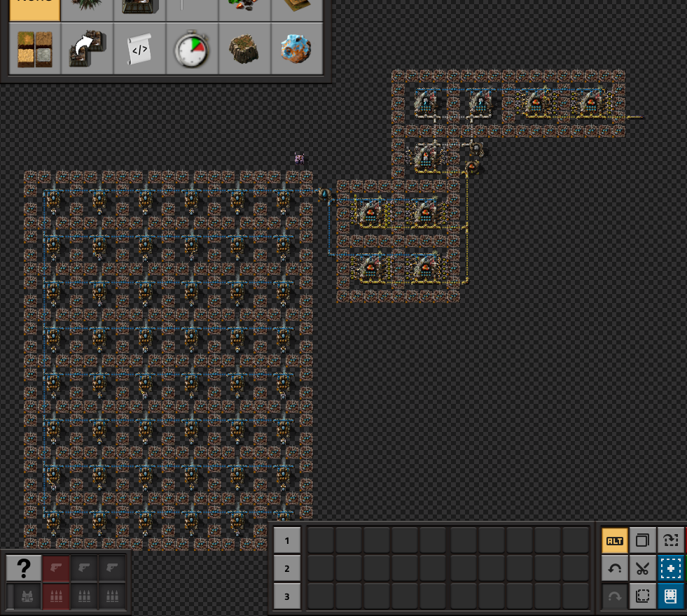Viewport: 687px width, 616px height.
Task: Toggle the new blueprint selection tool
Action: point(670,568)
